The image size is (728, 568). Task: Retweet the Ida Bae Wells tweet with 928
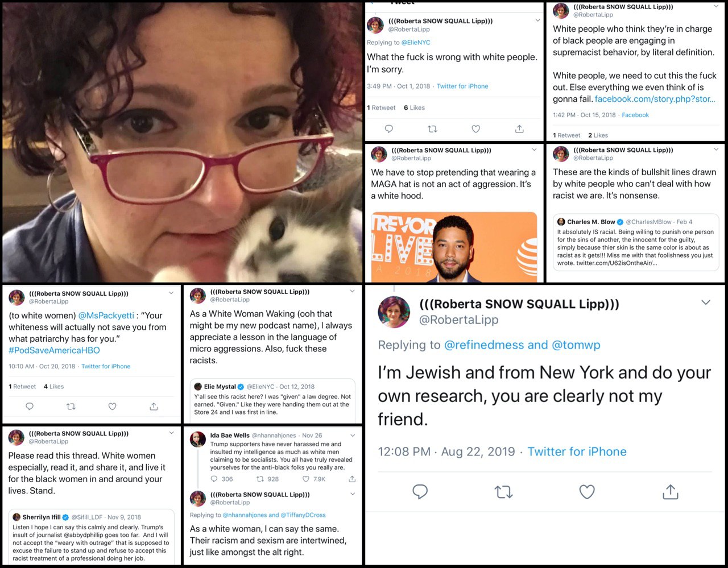260,479
